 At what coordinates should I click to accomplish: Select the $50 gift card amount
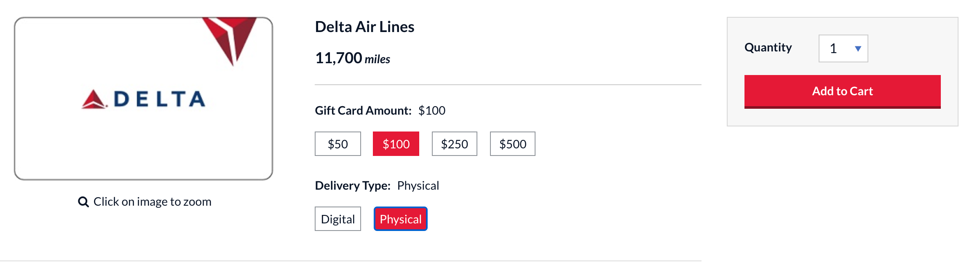(337, 144)
